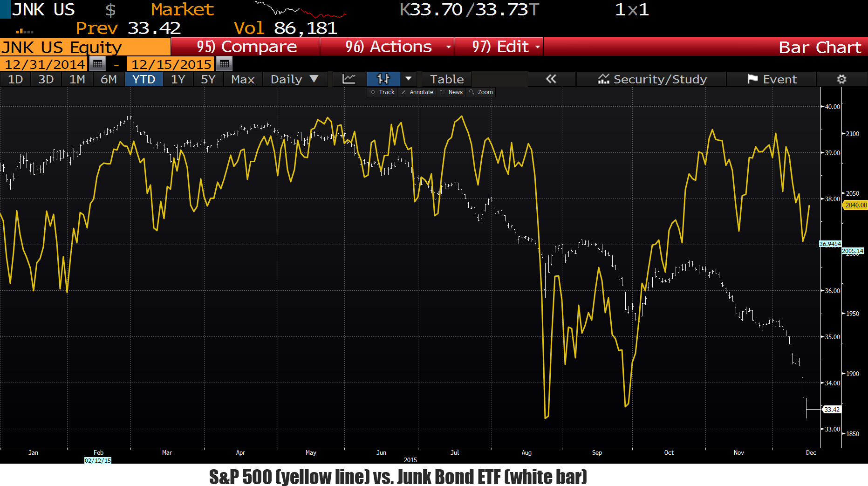Switch to the Table tab
868x486 pixels.
pos(447,79)
